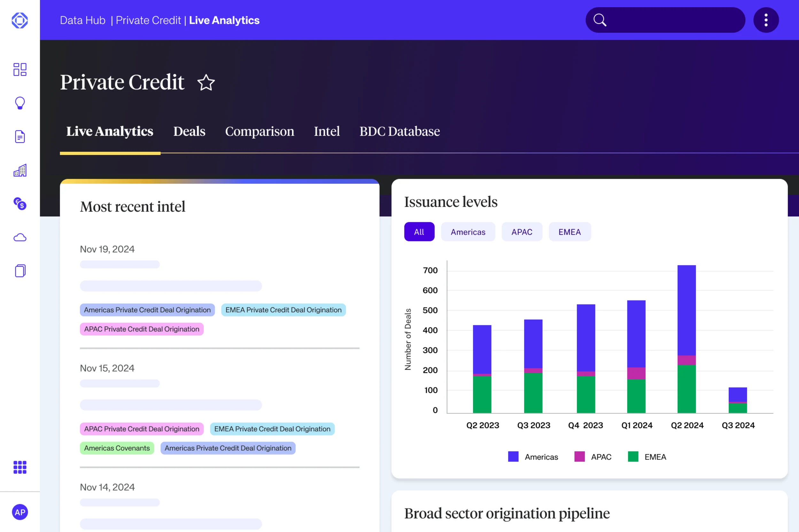The image size is (799, 532).
Task: Open the cloud icon in sidebar
Action: coord(20,237)
